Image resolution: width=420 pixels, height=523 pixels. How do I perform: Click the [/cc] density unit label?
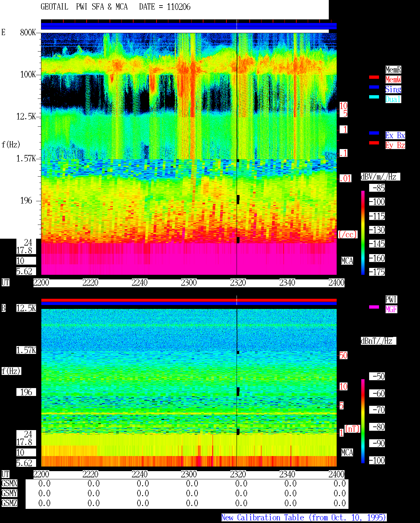pyautogui.click(x=348, y=235)
